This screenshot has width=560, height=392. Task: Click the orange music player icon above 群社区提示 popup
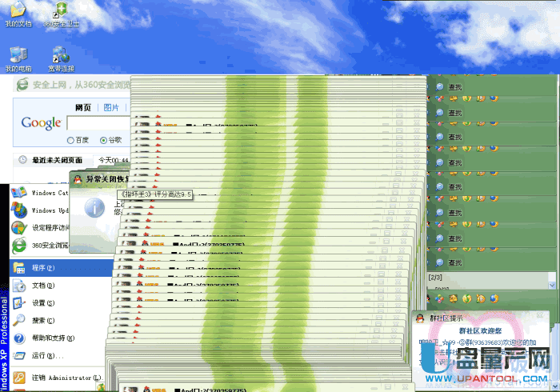481,298
